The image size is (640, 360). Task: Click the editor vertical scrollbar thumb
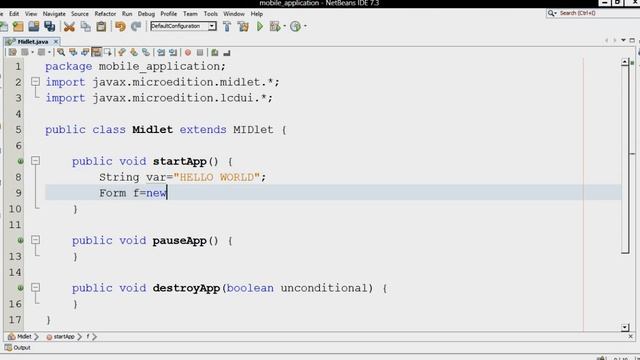coord(625,159)
